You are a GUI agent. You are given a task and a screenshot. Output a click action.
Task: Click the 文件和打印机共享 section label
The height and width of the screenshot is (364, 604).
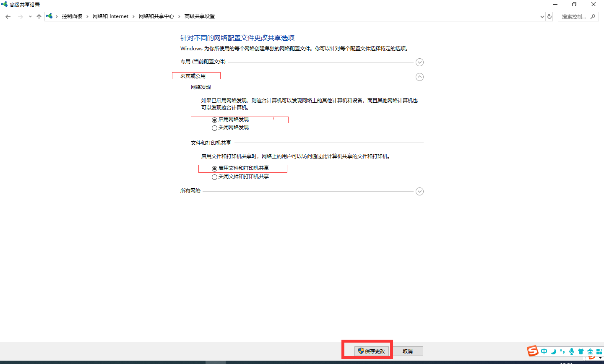[x=211, y=143]
